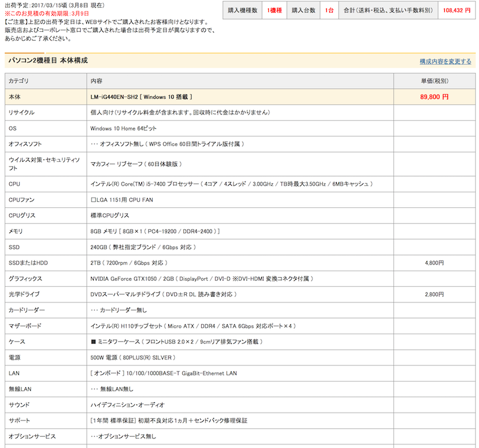This screenshot has width=479, height=448.
Task: Click the 無線LAN無し entry
Action: click(x=112, y=389)
